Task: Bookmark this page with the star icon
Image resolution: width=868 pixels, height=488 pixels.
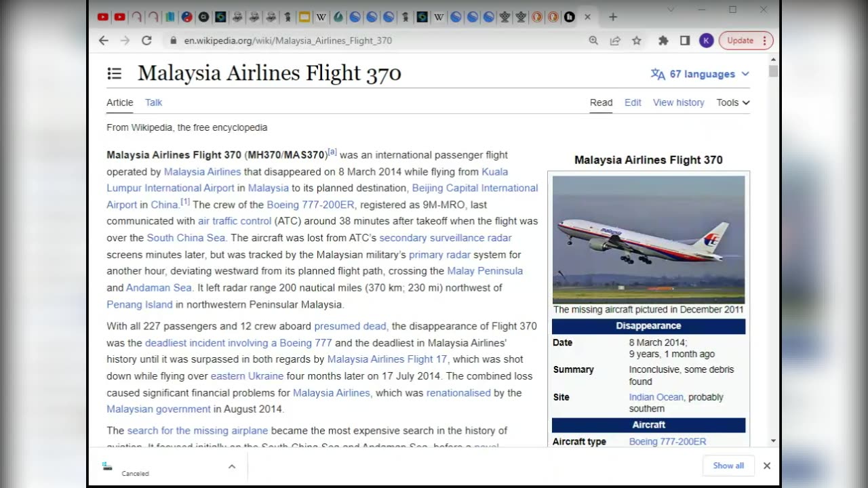Action: (x=637, y=41)
